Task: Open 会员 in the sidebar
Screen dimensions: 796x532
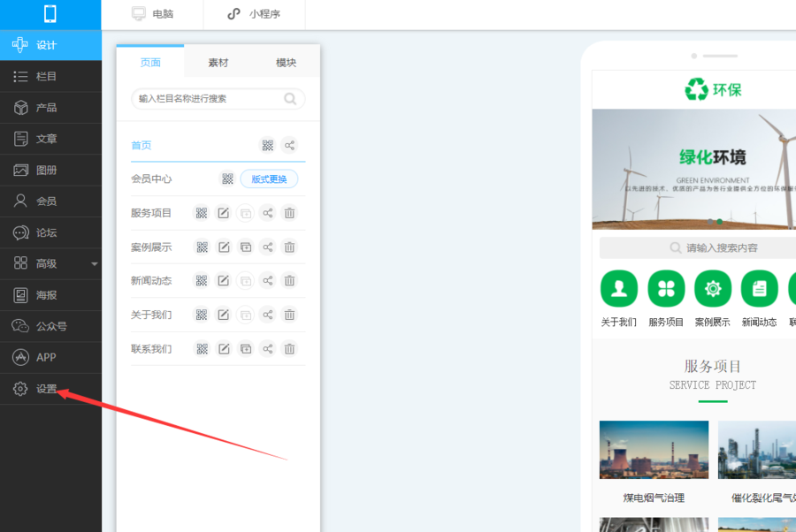Action: (50, 201)
